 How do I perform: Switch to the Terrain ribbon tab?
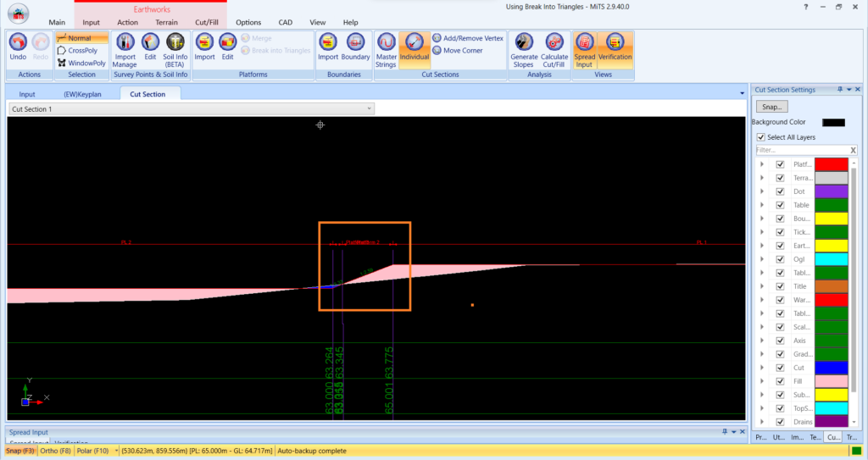(x=166, y=22)
